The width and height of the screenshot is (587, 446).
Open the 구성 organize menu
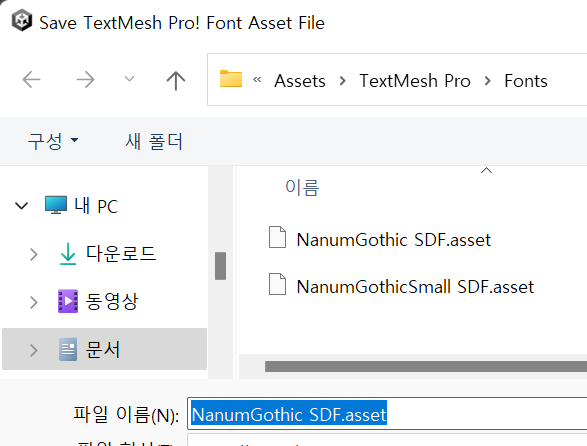pyautogui.click(x=53, y=141)
